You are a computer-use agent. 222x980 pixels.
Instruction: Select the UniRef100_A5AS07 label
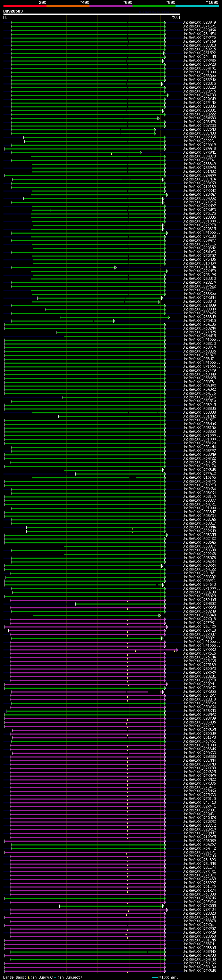tap(199, 844)
